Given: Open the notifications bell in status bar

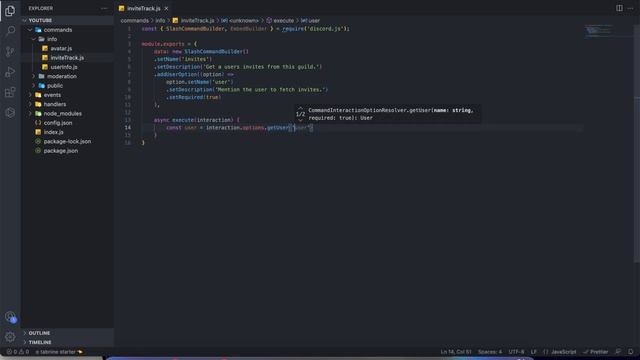Looking at the screenshot, I should [631, 352].
